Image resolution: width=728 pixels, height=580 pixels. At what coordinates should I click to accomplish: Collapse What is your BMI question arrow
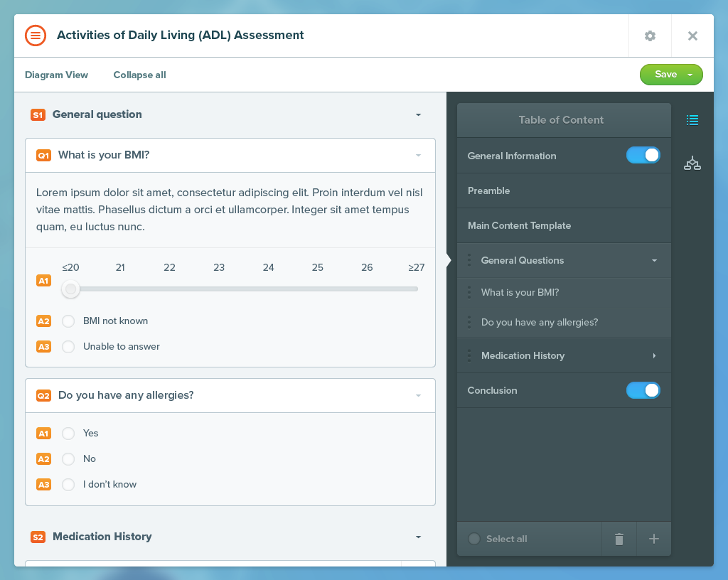(418, 156)
